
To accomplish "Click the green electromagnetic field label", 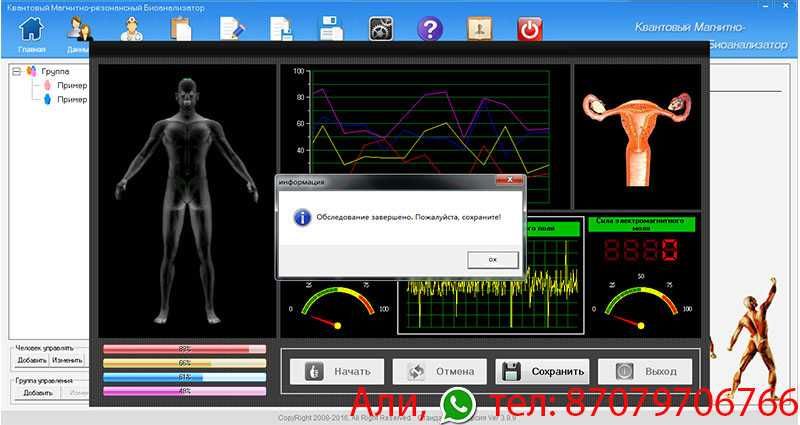I will 641,224.
